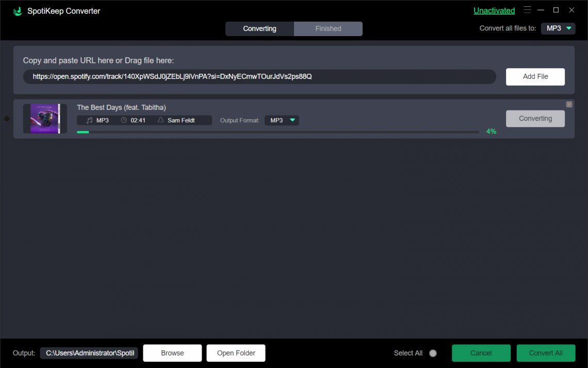Click the small dot beside the track row
This screenshot has width=588, height=368.
(7, 119)
